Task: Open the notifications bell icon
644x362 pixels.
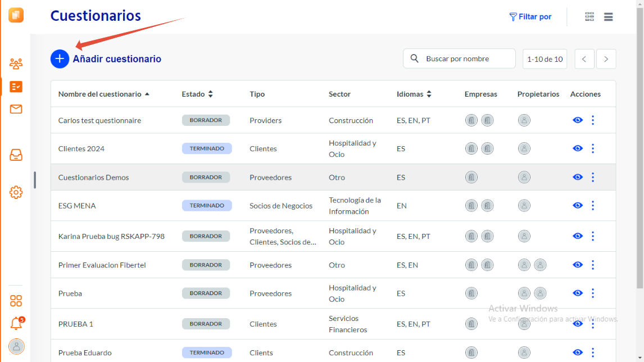Action: 16,323
